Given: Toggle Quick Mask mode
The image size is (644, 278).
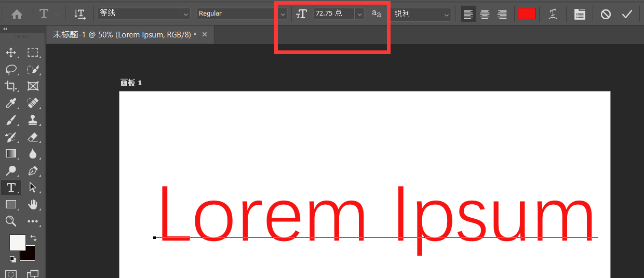Looking at the screenshot, I should click(11, 274).
